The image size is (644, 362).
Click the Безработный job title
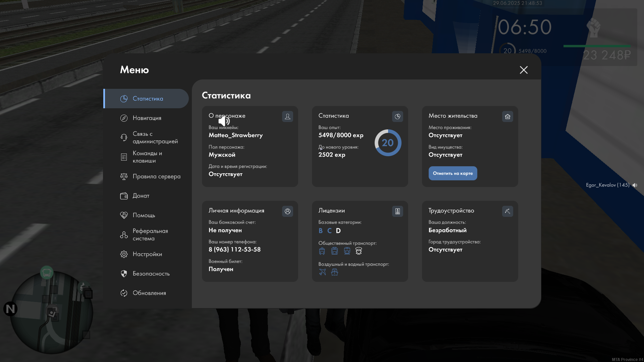(447, 230)
